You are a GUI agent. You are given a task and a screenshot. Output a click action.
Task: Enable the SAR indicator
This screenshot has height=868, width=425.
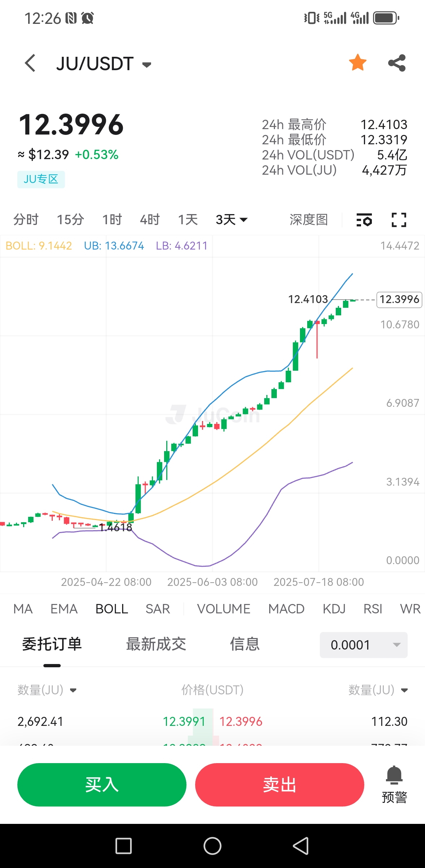(x=158, y=609)
